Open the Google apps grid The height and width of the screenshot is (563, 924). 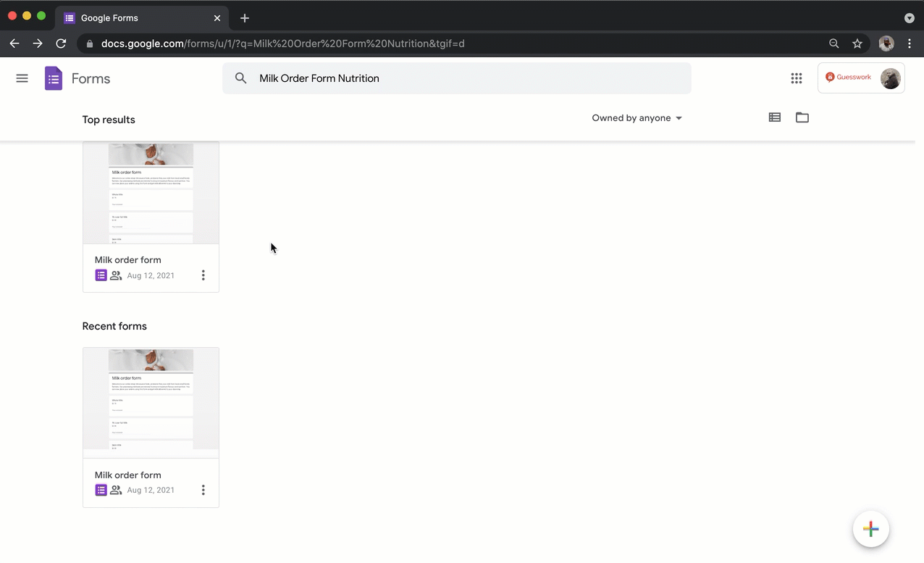click(797, 78)
